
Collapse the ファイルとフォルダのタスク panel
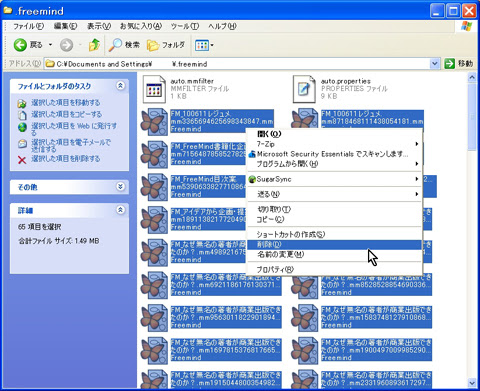pyautogui.click(x=120, y=86)
